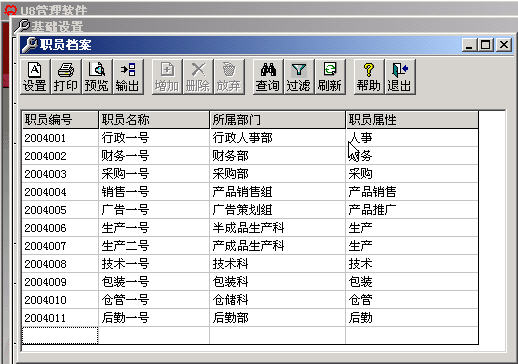
Task: Click the department cell 后勤部
Action: (278, 318)
